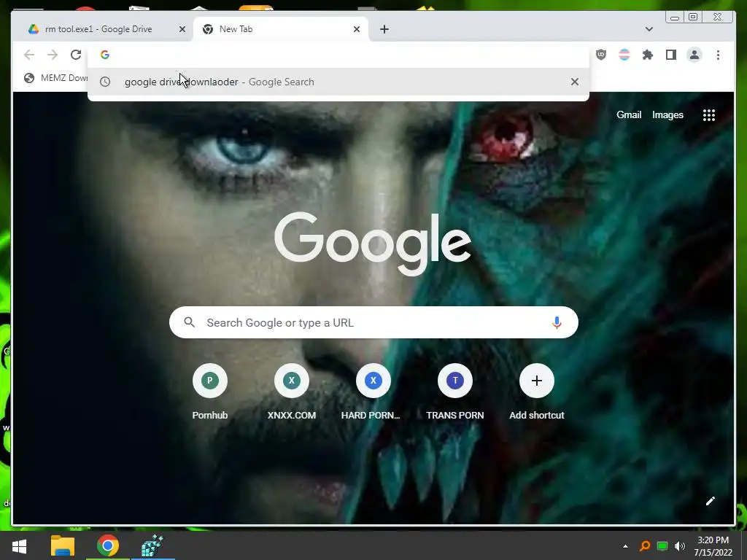Expand the tab search chevron
The width and height of the screenshot is (747, 560).
coord(649,29)
